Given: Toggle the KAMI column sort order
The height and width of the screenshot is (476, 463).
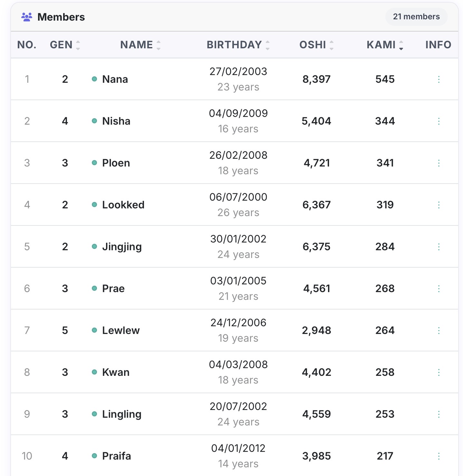Looking at the screenshot, I should tap(385, 45).
